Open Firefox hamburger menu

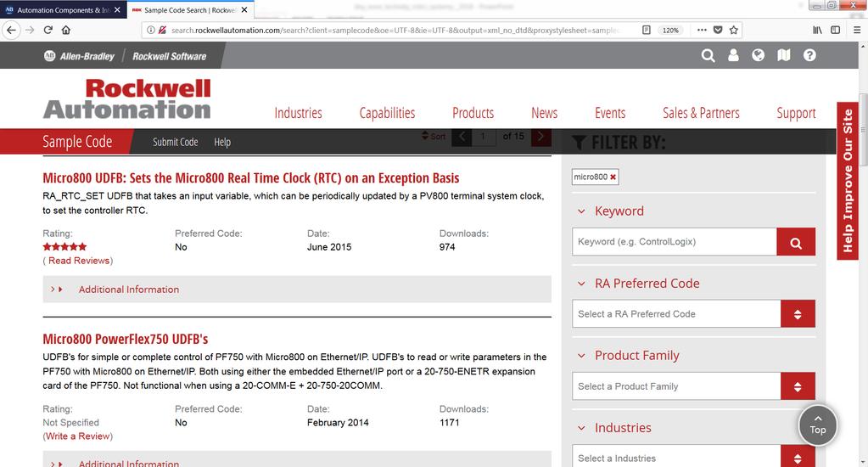(857, 30)
